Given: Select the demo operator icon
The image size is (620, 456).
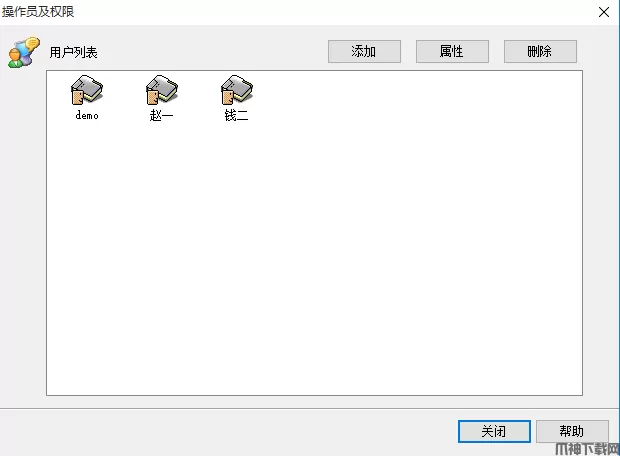Looking at the screenshot, I should tap(87, 90).
